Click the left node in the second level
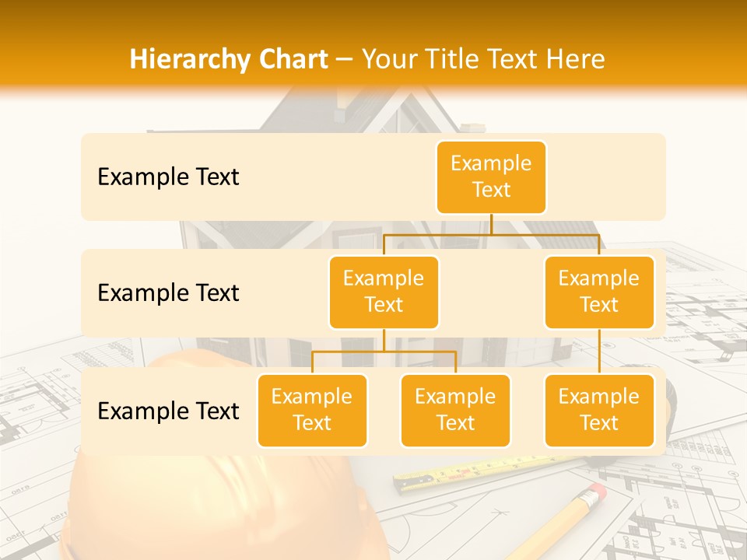 (x=384, y=292)
